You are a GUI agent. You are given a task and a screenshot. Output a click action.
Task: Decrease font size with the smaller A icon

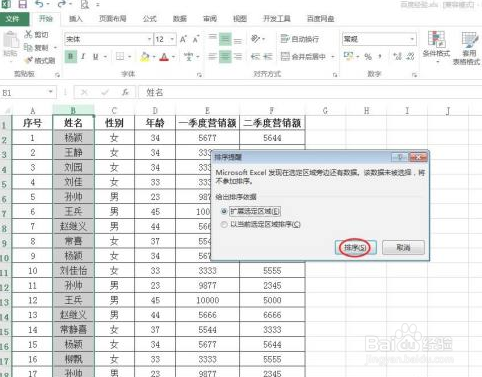pyautogui.click(x=196, y=39)
